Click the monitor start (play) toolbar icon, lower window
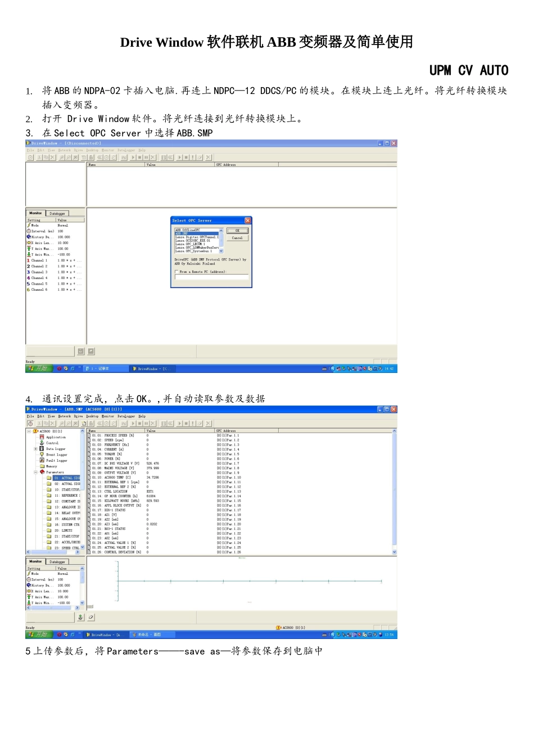This screenshot has width=534, height=756. tap(133, 424)
